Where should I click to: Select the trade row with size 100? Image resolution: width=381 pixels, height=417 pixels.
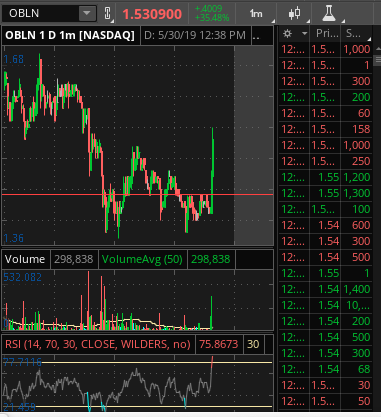pyautogui.click(x=326, y=209)
